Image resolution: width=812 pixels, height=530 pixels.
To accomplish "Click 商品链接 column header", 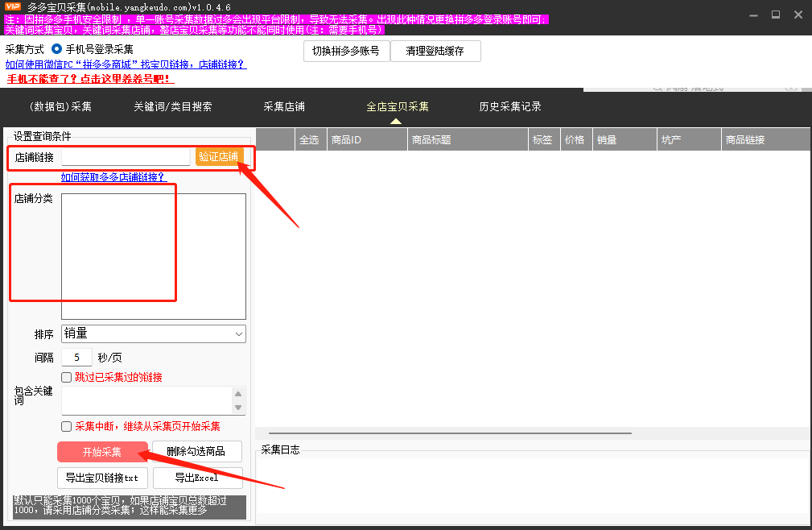I will pos(766,140).
